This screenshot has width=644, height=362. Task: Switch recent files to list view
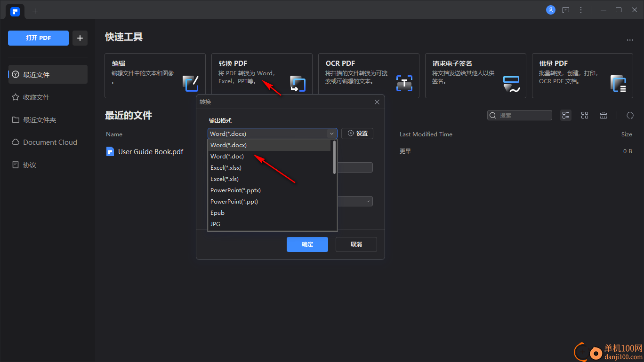[x=566, y=115]
